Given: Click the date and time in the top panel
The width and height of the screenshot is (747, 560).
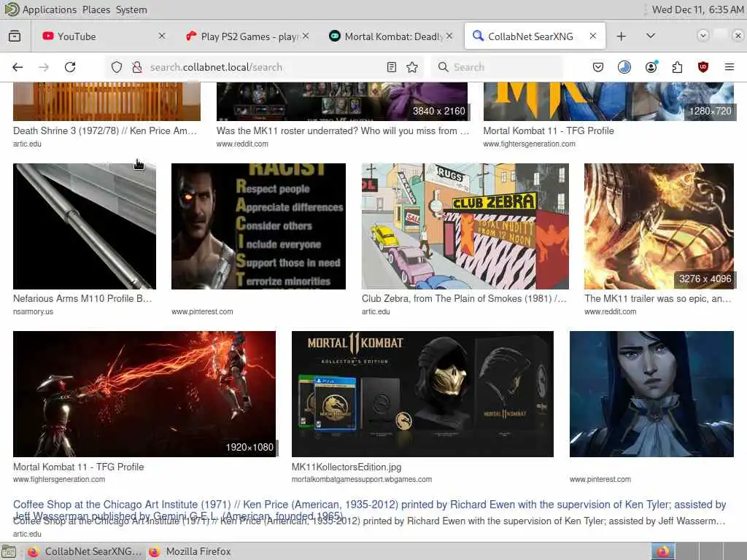Looking at the screenshot, I should tap(697, 9).
